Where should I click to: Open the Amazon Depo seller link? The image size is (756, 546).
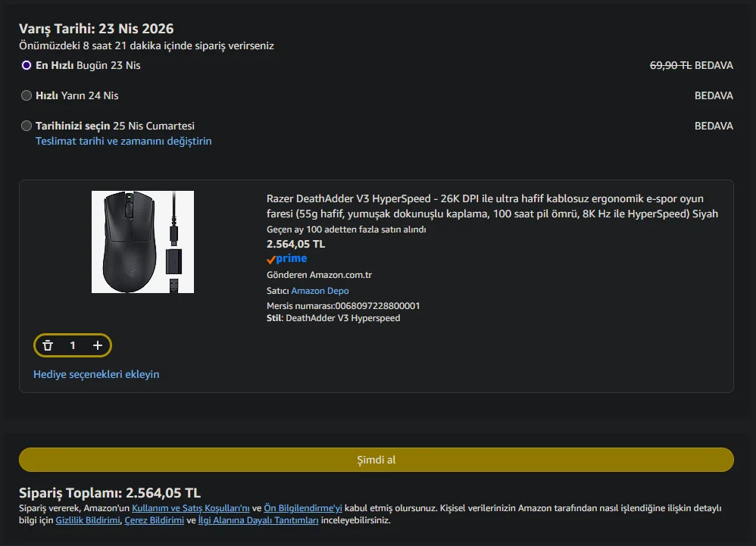[x=320, y=291]
